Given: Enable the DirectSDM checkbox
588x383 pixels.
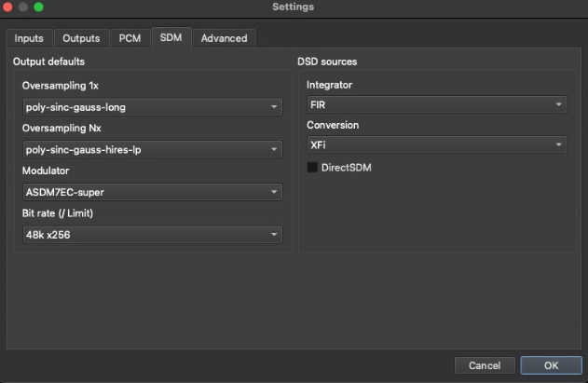Looking at the screenshot, I should [312, 168].
